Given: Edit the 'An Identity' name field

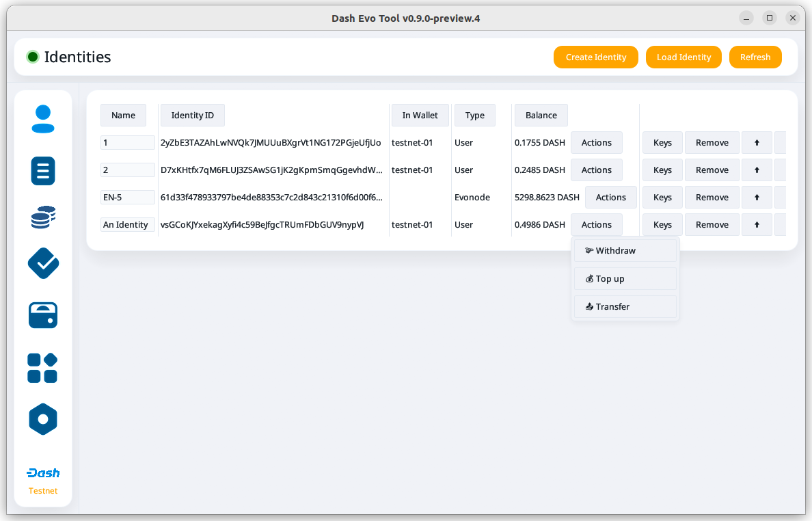Looking at the screenshot, I should (x=128, y=225).
